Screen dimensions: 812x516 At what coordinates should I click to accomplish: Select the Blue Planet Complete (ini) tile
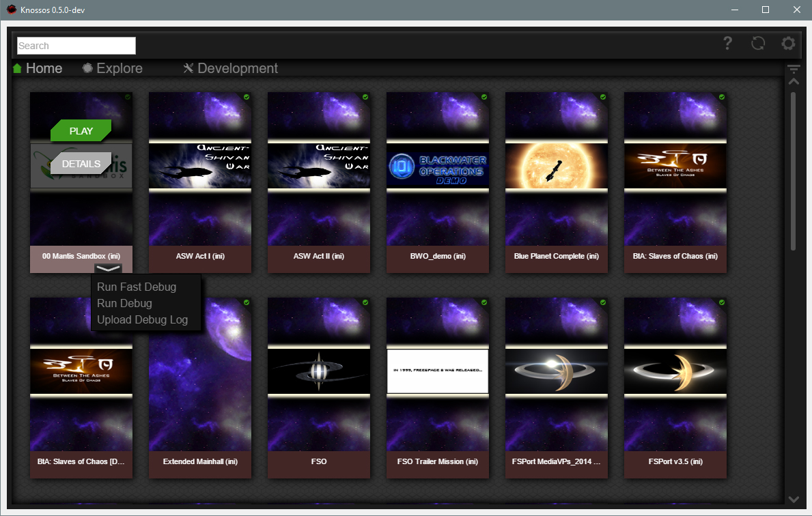pos(556,182)
